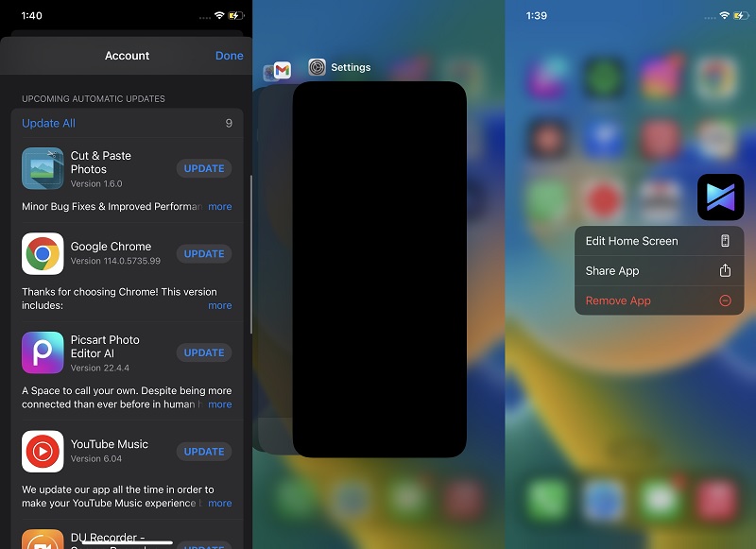Open the Cut & Paste Photos app icon
This screenshot has width=756, height=549.
[x=43, y=169]
